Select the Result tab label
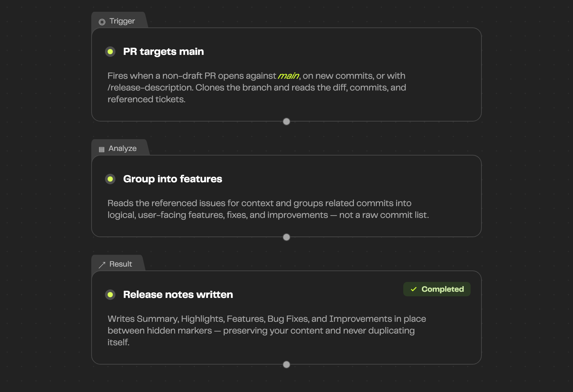The width and height of the screenshot is (573, 392). point(121,264)
